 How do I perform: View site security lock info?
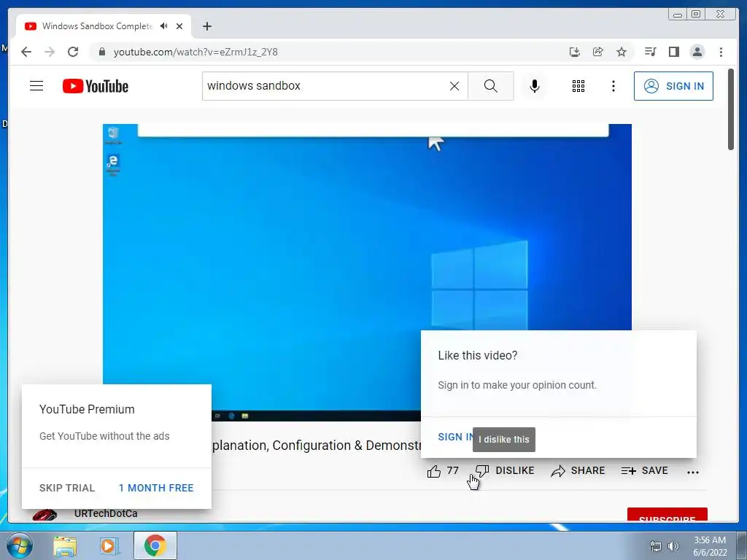pyautogui.click(x=101, y=52)
